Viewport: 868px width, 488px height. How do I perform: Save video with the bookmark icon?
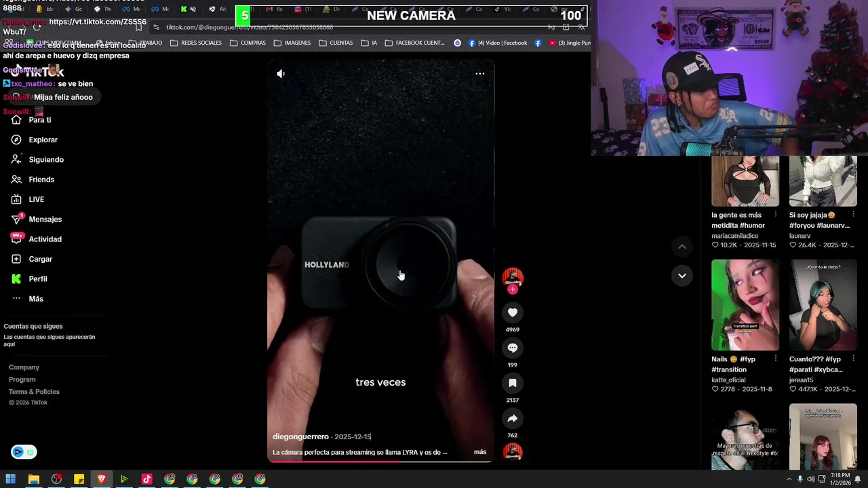pyautogui.click(x=513, y=383)
